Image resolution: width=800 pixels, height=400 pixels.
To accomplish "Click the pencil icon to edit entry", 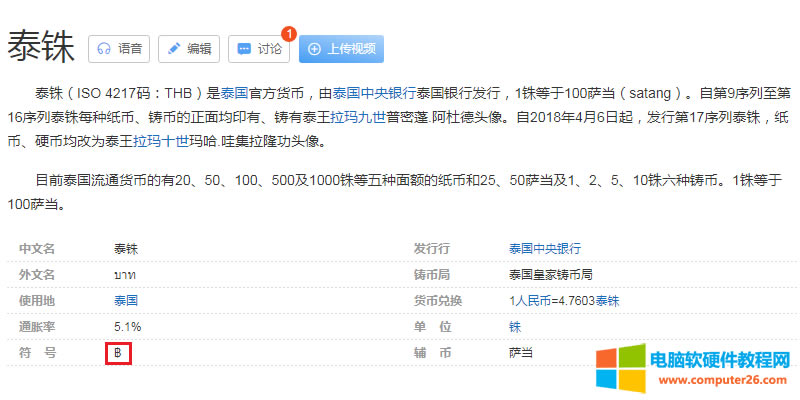I will [x=174, y=49].
